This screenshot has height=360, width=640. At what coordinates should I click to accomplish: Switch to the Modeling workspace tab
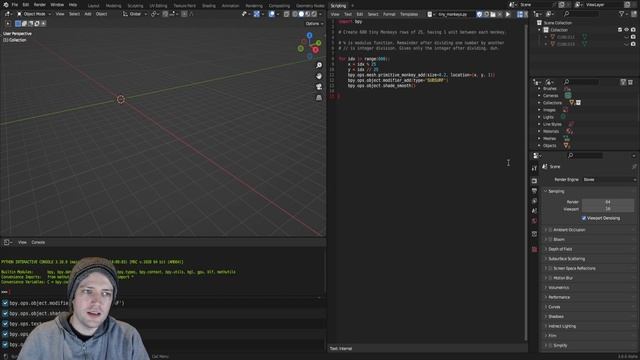pyautogui.click(x=113, y=6)
